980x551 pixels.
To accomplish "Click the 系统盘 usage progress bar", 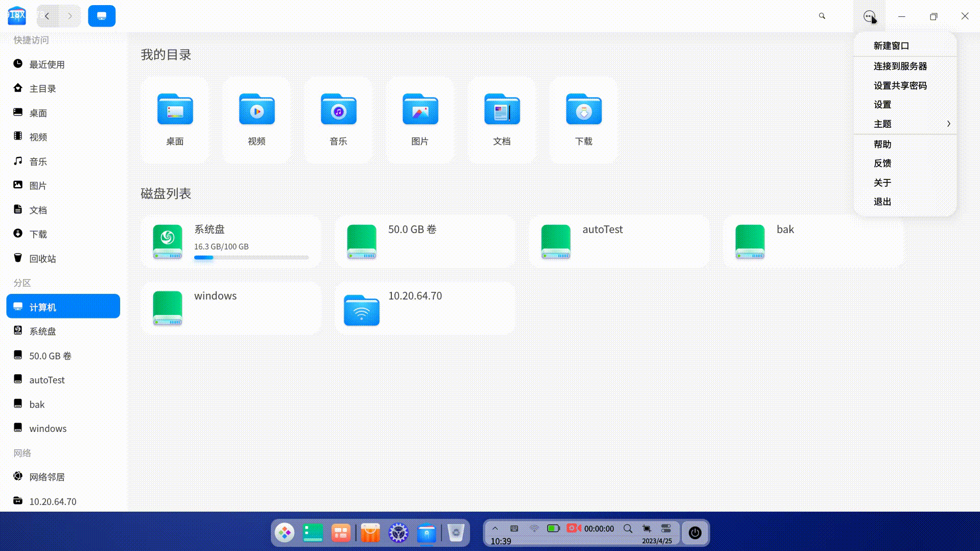I will [x=251, y=258].
